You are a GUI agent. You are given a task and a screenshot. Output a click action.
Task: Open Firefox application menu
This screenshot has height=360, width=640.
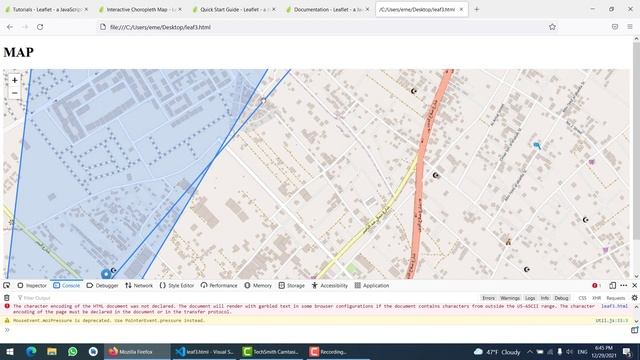click(x=630, y=27)
